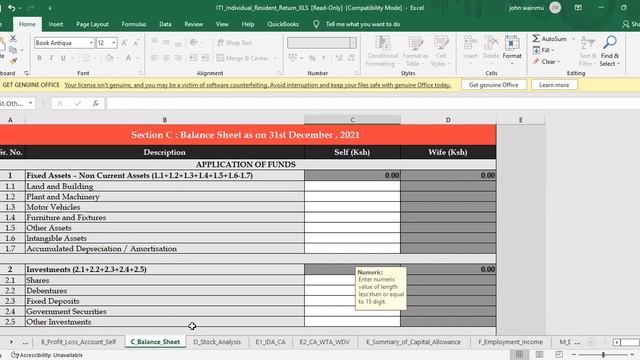The image size is (640, 360).
Task: Click the Underline formatting icon
Action: point(63,58)
